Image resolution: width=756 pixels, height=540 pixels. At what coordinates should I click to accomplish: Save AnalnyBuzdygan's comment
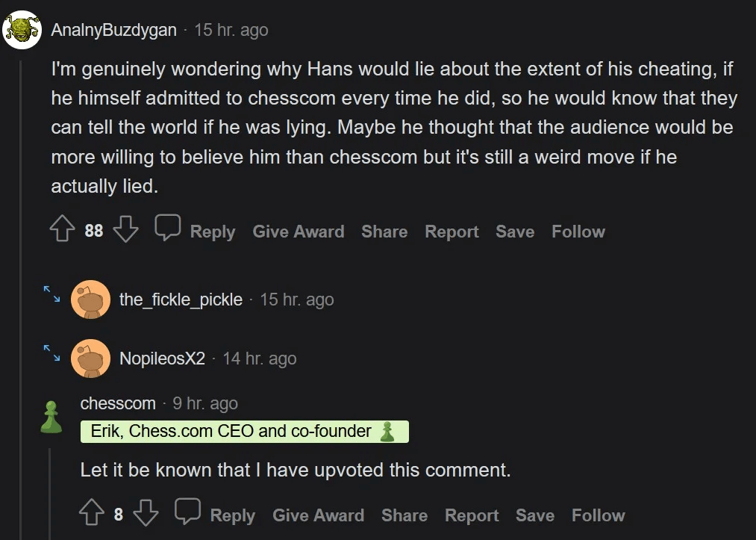515,232
